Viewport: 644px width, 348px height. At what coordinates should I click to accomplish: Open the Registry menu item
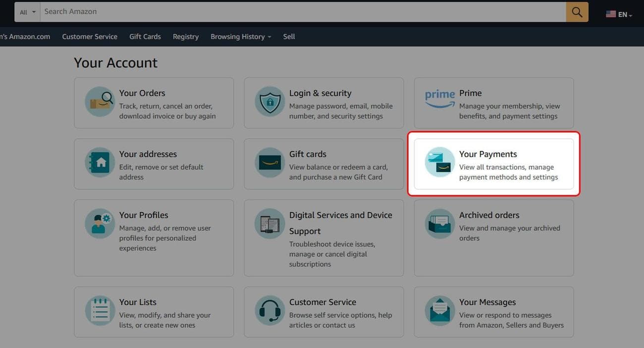[x=185, y=36]
